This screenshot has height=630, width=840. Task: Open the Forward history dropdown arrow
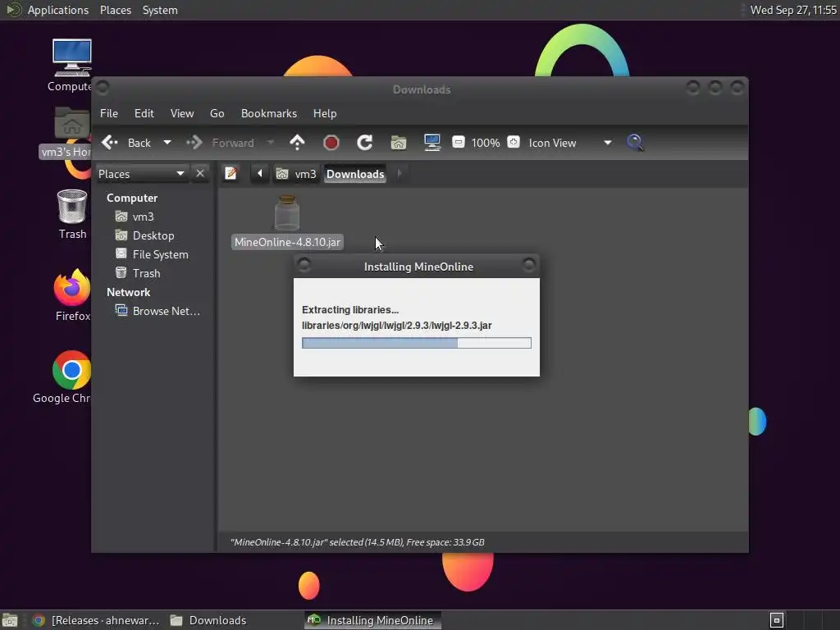coord(271,143)
